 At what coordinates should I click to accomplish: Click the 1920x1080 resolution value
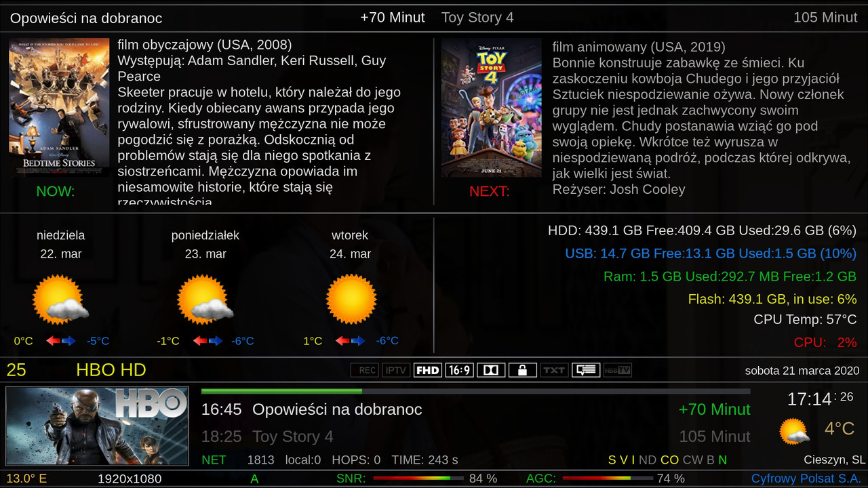pyautogui.click(x=130, y=479)
